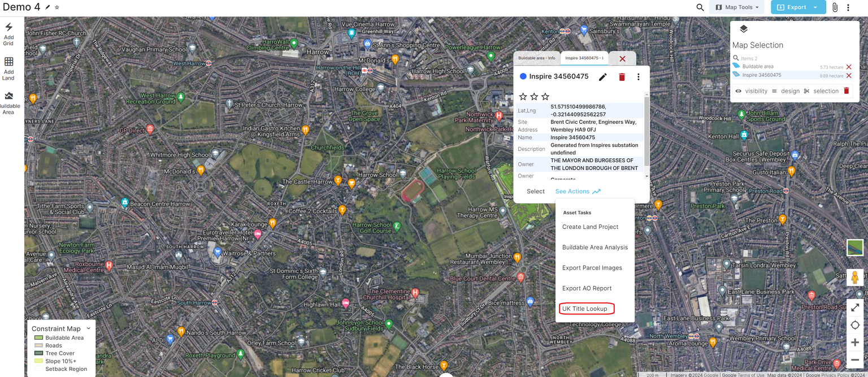
Task: Select the Add Grid tool
Action: click(8, 33)
